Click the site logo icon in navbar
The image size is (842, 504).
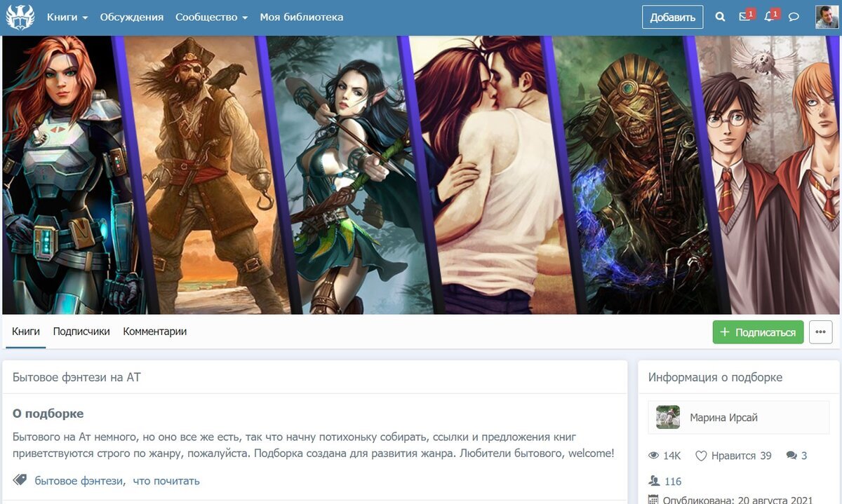tap(20, 17)
